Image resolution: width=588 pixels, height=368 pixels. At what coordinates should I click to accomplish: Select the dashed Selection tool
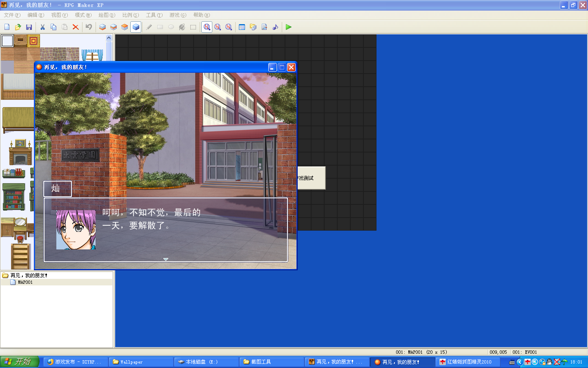193,27
